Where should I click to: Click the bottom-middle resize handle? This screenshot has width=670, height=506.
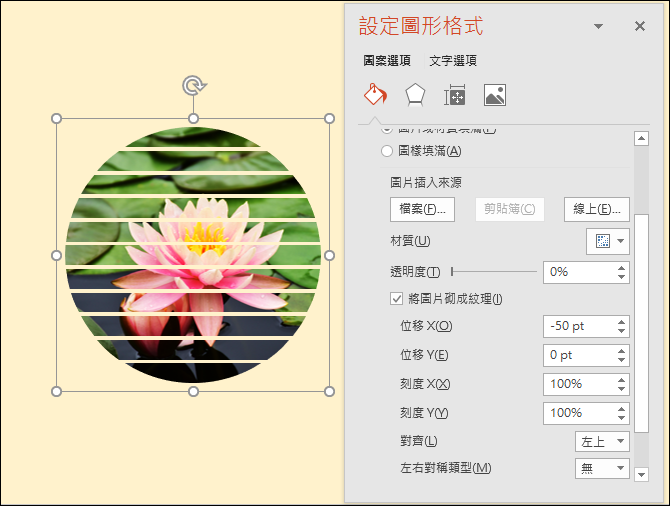[193, 391]
